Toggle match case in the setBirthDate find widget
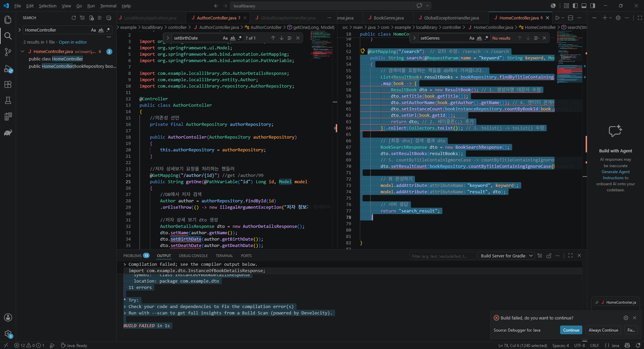The width and height of the screenshot is (644, 349). (225, 38)
